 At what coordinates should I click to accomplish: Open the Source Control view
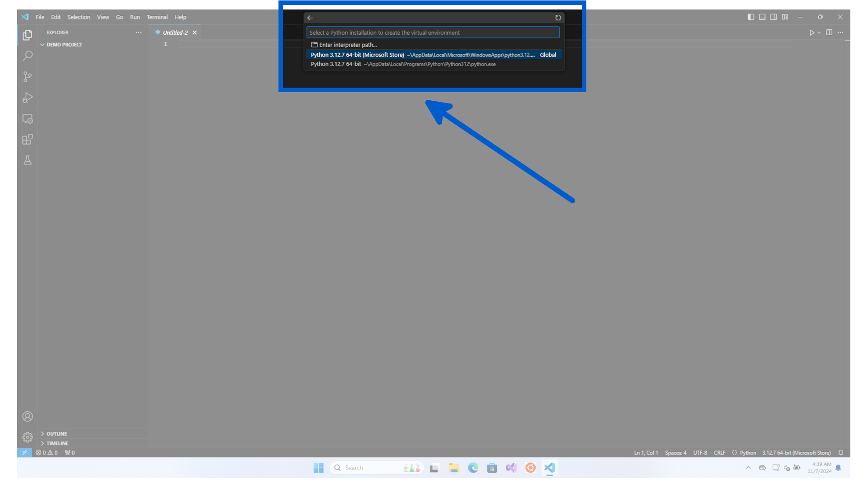point(28,76)
